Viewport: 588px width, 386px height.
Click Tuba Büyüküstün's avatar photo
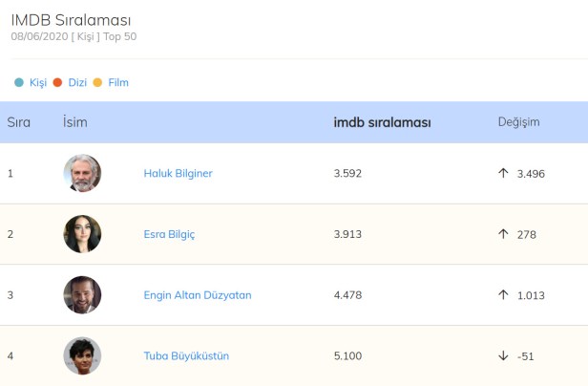click(x=82, y=356)
